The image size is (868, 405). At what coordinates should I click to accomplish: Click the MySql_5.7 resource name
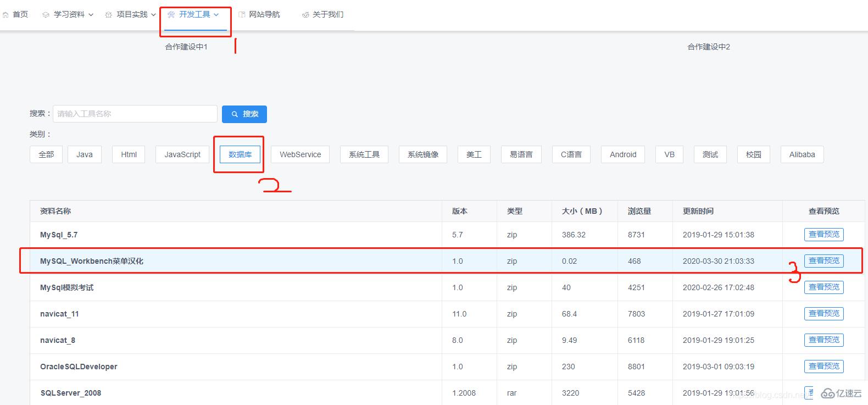pyautogui.click(x=59, y=235)
